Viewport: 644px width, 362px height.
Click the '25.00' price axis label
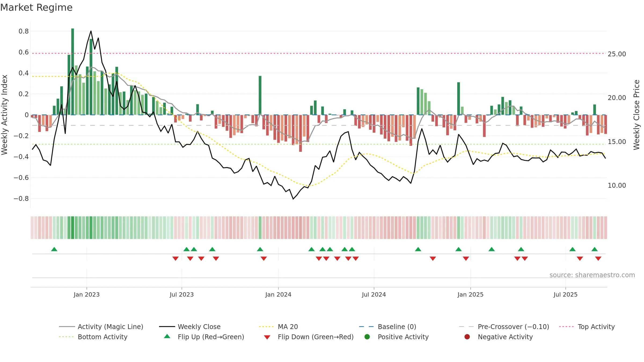pyautogui.click(x=617, y=54)
